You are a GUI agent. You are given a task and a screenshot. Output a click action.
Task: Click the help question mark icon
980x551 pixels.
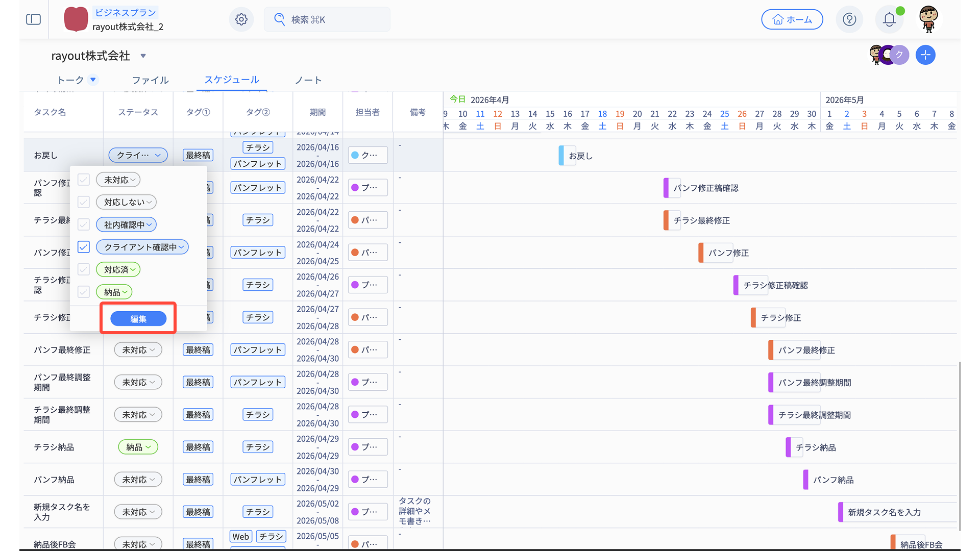(x=849, y=19)
